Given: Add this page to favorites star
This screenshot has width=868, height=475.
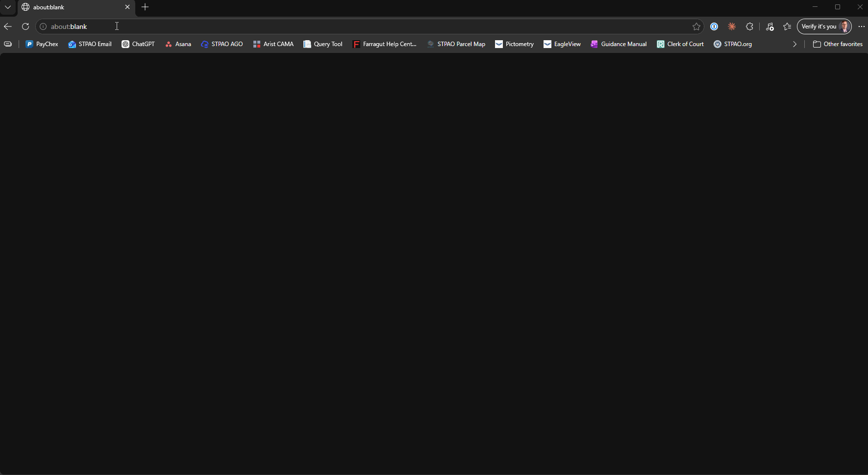Looking at the screenshot, I should [x=696, y=26].
